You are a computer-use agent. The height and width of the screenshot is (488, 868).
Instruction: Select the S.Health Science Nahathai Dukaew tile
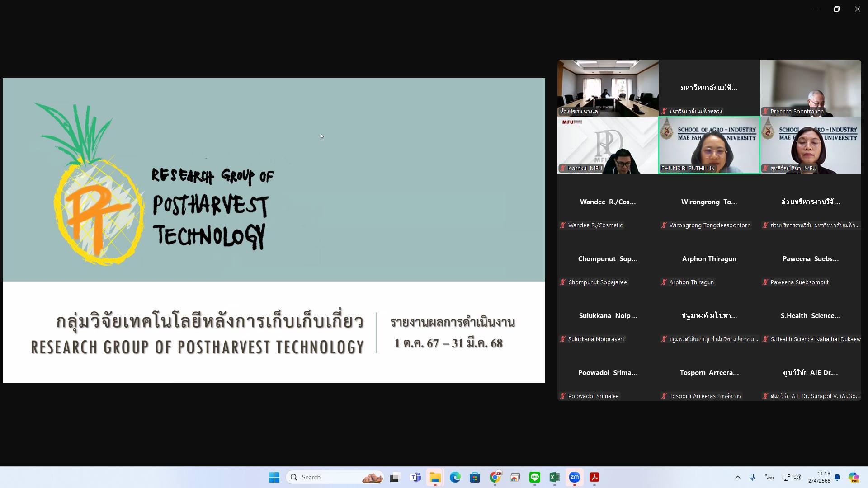pyautogui.click(x=811, y=316)
